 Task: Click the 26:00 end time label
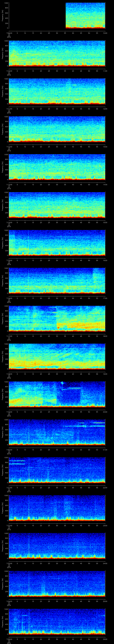pos(105,639)
